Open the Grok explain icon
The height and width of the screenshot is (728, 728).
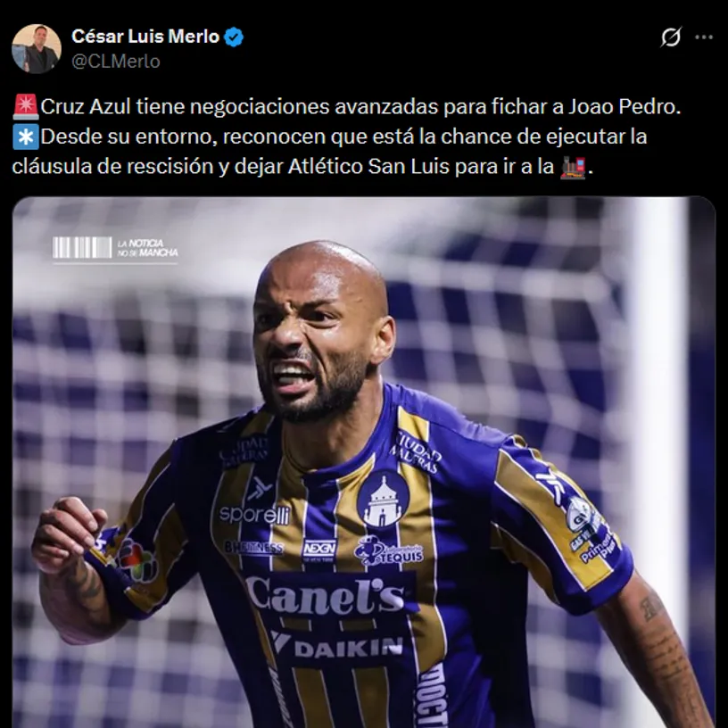pyautogui.click(x=671, y=37)
